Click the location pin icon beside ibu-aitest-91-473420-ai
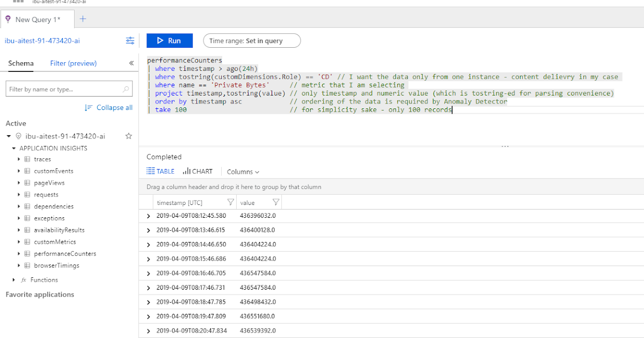644x338 pixels. [x=18, y=136]
